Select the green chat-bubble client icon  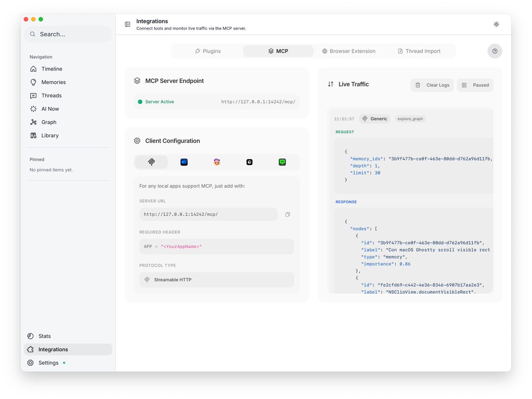click(282, 162)
